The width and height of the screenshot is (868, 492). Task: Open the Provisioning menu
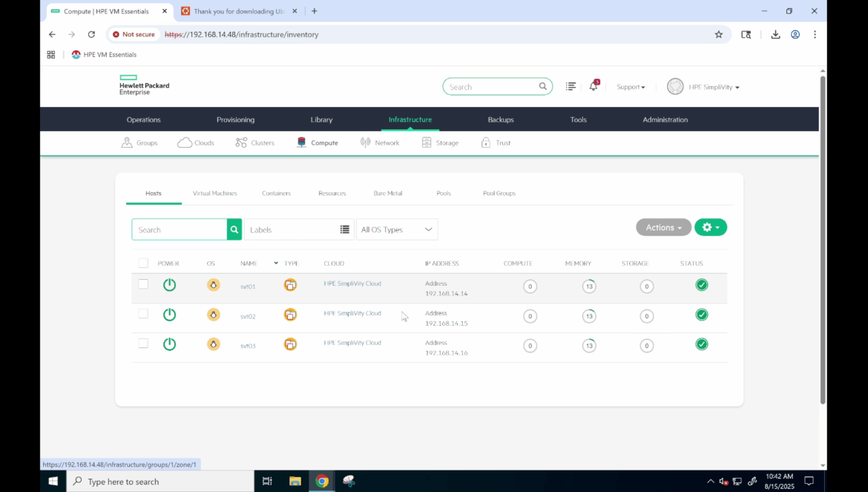(235, 119)
